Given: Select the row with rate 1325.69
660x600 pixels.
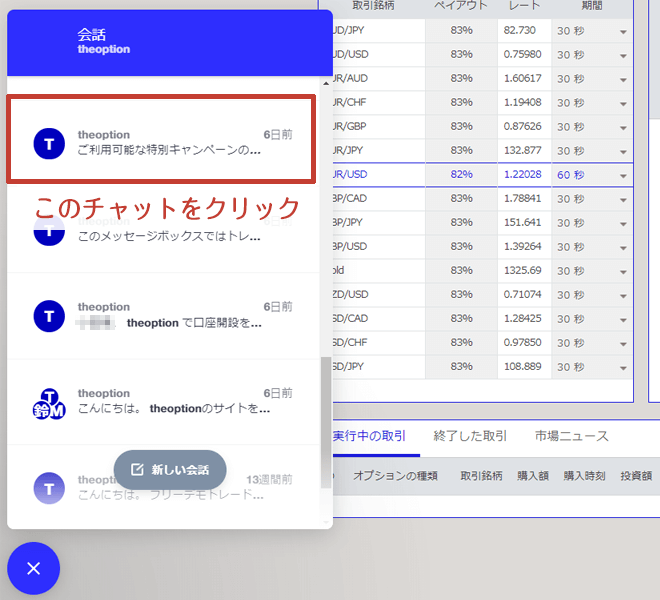Looking at the screenshot, I should 483,270.
